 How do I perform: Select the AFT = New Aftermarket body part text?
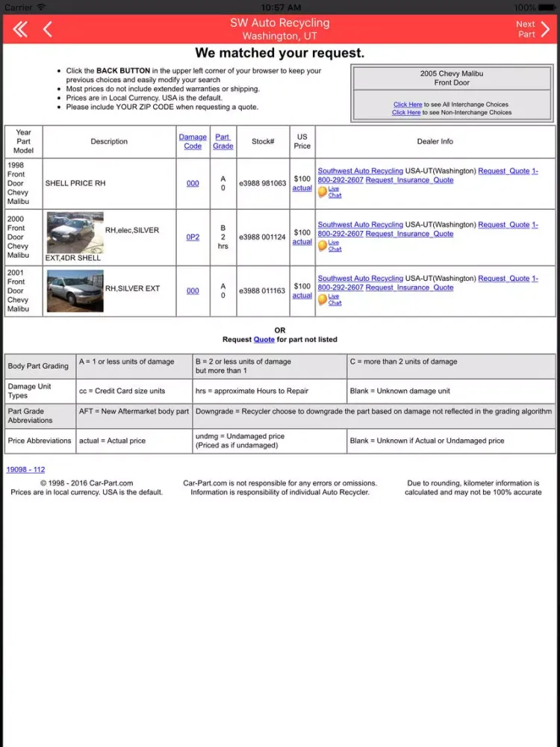(x=134, y=411)
